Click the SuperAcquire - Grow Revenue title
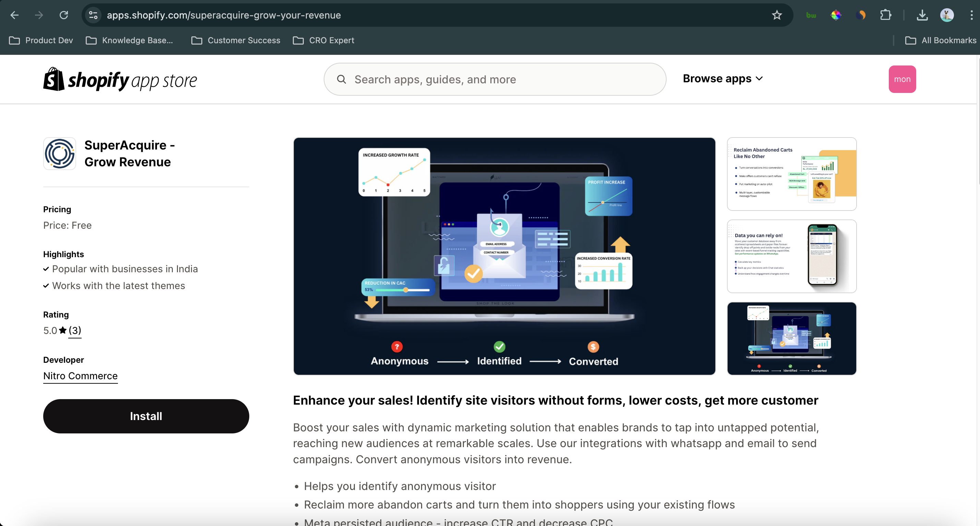The image size is (980, 526). pyautogui.click(x=129, y=153)
